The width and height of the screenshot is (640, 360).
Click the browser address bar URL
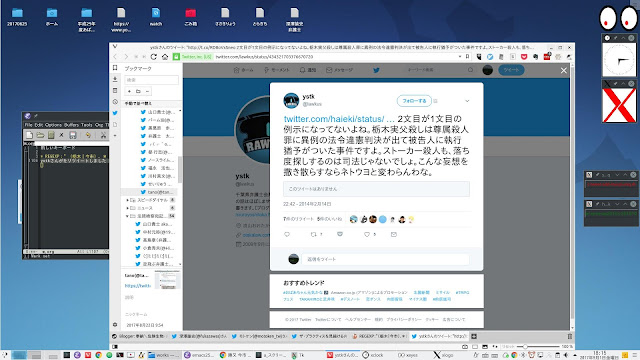coord(264,57)
